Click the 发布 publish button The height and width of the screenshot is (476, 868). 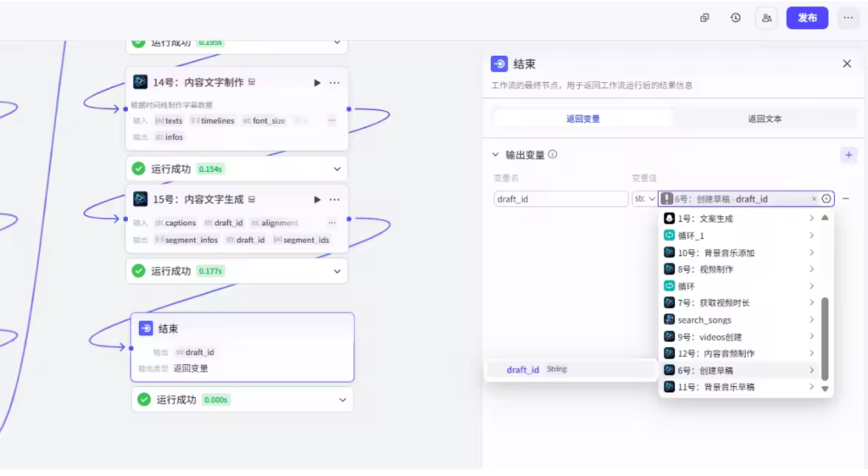coord(807,18)
